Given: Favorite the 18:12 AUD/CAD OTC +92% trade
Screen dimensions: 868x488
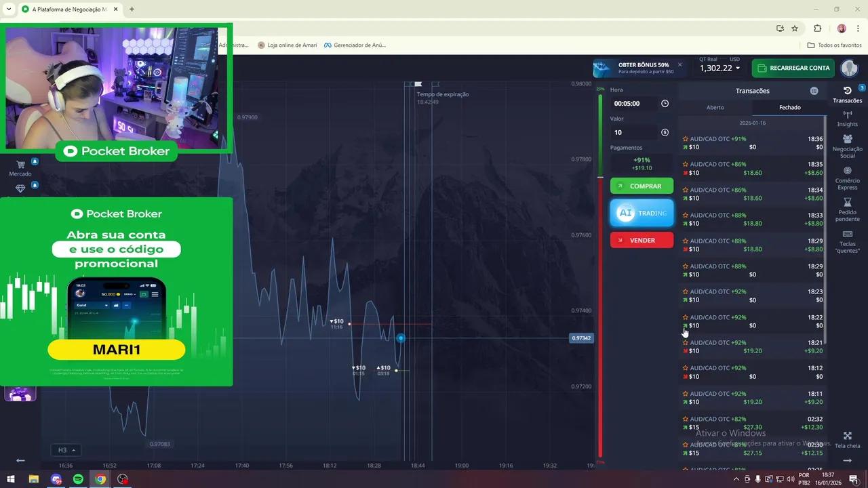Looking at the screenshot, I should tap(686, 368).
